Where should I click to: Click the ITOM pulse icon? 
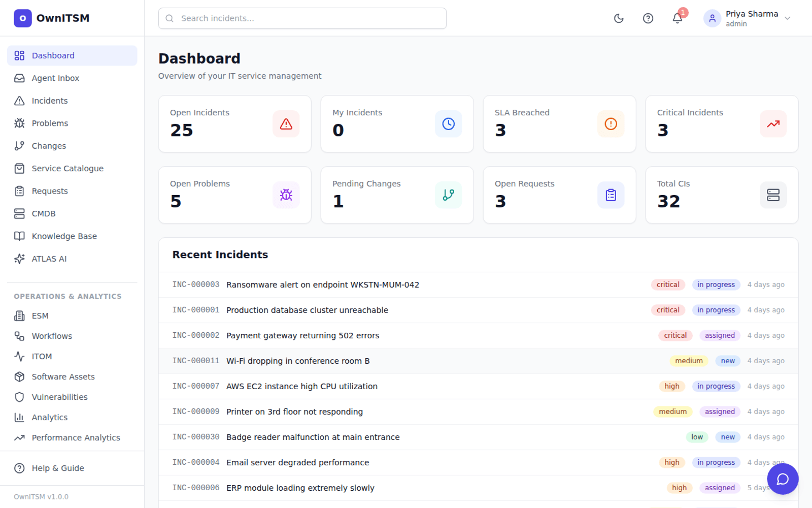[19, 357]
